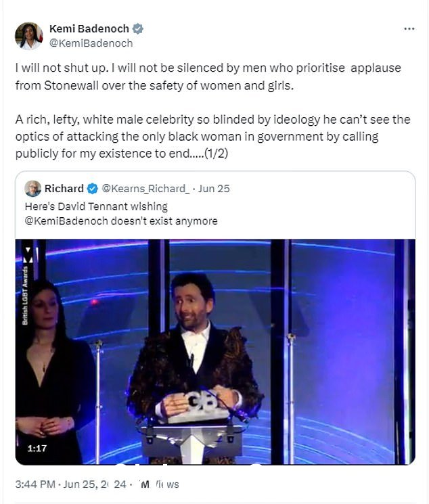Open the Kemi Badenoch display name link
Screen dimensions: 429x504
pos(89,29)
